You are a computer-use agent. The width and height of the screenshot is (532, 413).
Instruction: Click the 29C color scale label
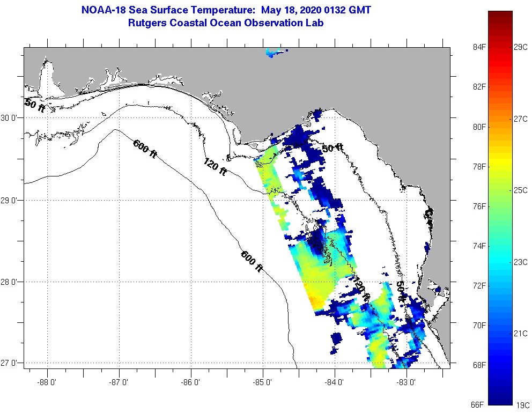[x=521, y=47]
